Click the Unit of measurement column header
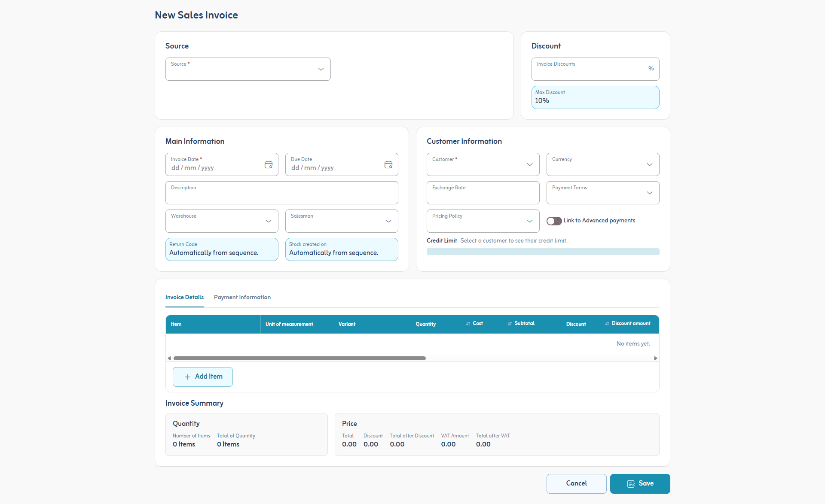Image resolution: width=825 pixels, height=504 pixels. point(289,324)
